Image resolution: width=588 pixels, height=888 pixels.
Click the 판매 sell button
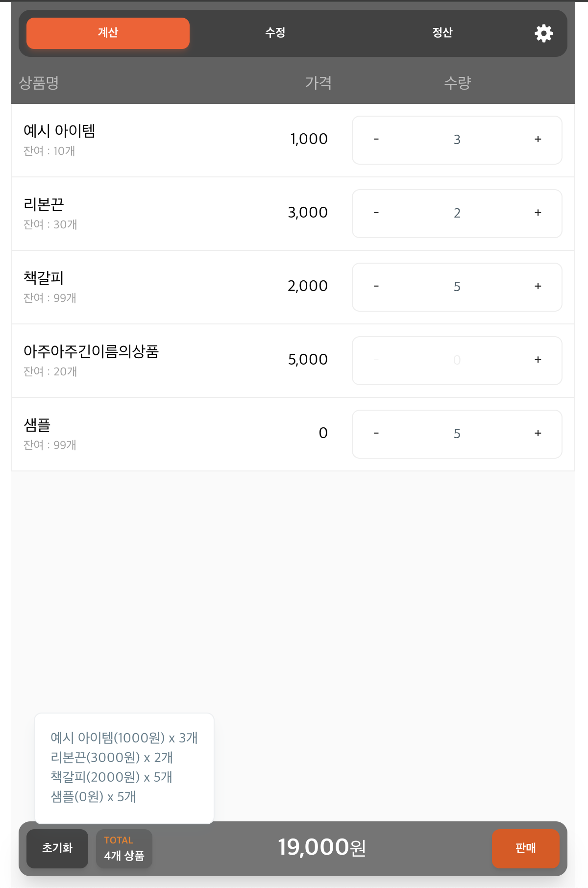click(525, 848)
